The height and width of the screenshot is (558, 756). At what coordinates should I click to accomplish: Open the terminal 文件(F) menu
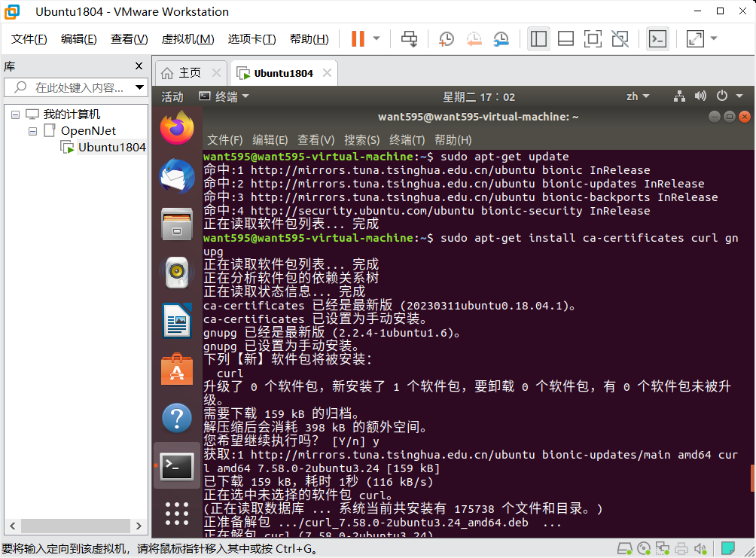coord(224,140)
